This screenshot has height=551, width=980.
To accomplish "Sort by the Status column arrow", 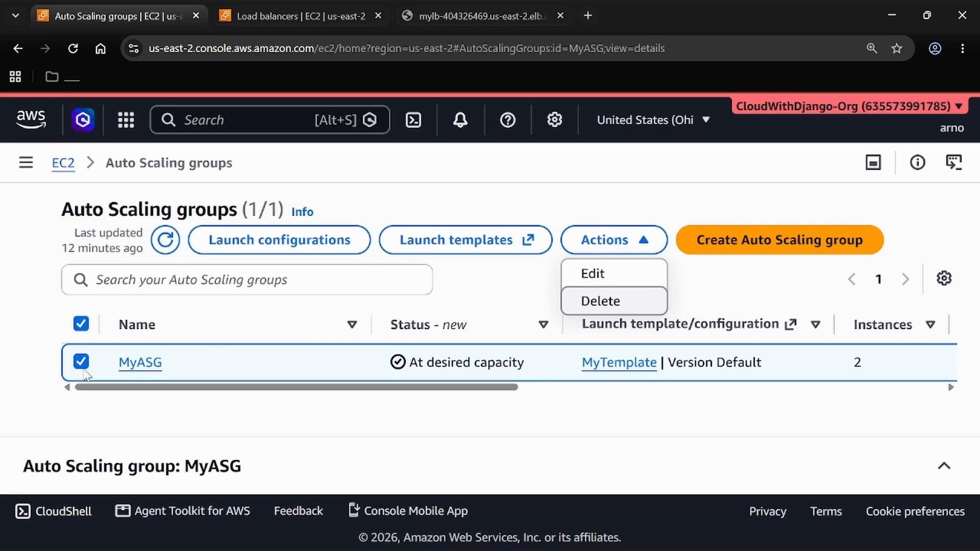I will coord(544,324).
